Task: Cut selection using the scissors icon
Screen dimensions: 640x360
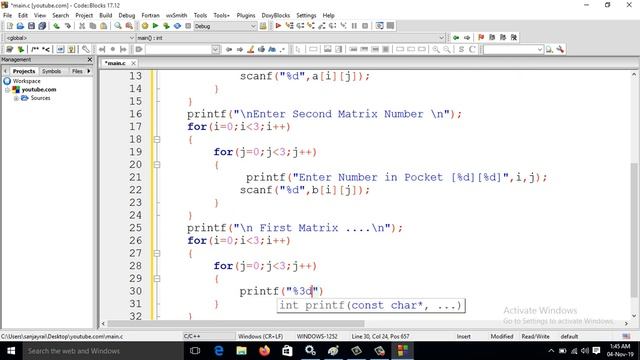Action: click(x=82, y=26)
